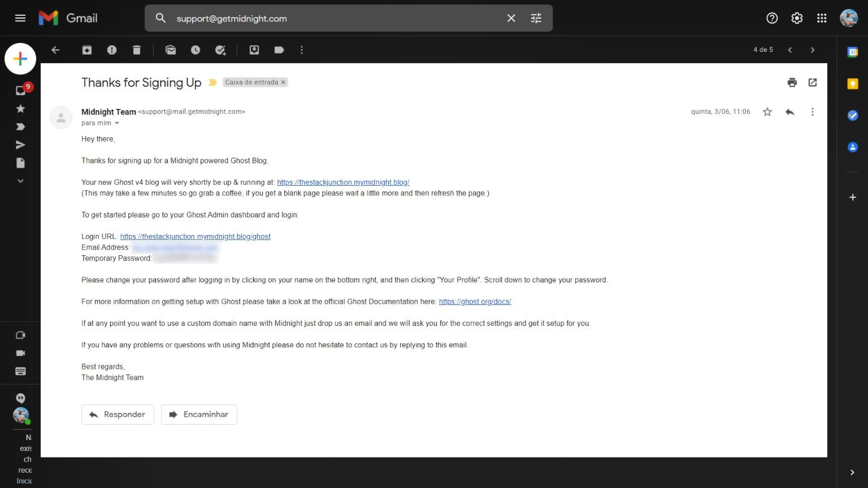Clear the search with the X icon
This screenshot has width=868, height=488.
[511, 18]
